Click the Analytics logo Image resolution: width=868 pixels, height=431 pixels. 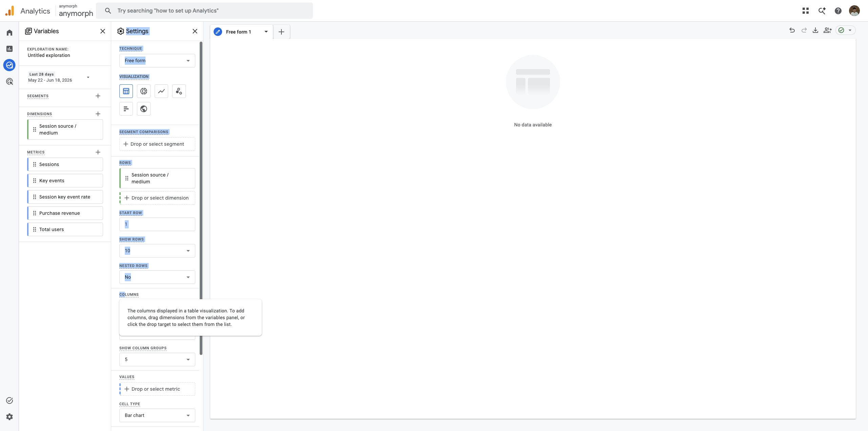(9, 11)
